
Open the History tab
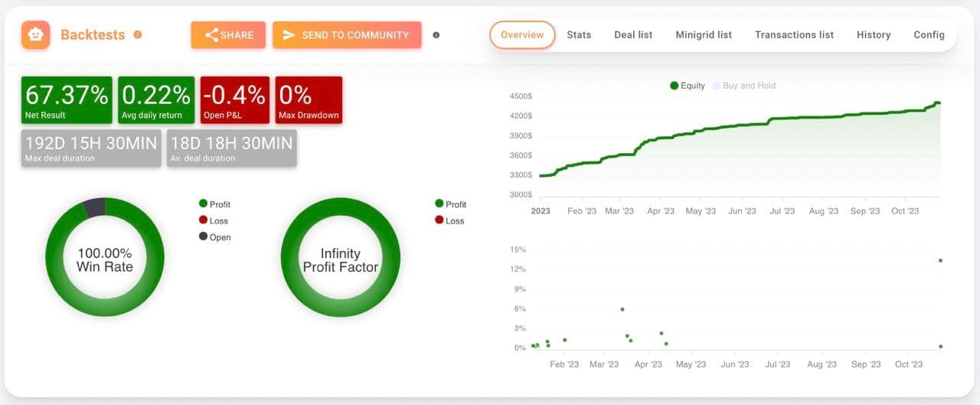tap(874, 34)
